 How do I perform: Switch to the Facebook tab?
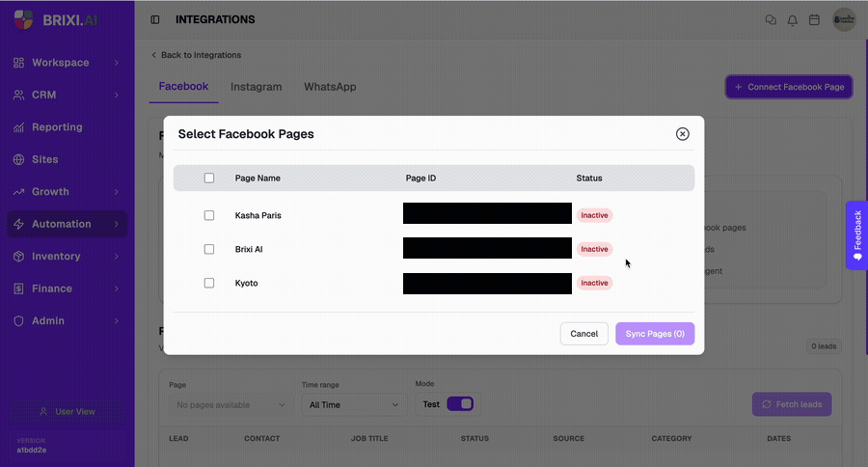pyautogui.click(x=183, y=87)
